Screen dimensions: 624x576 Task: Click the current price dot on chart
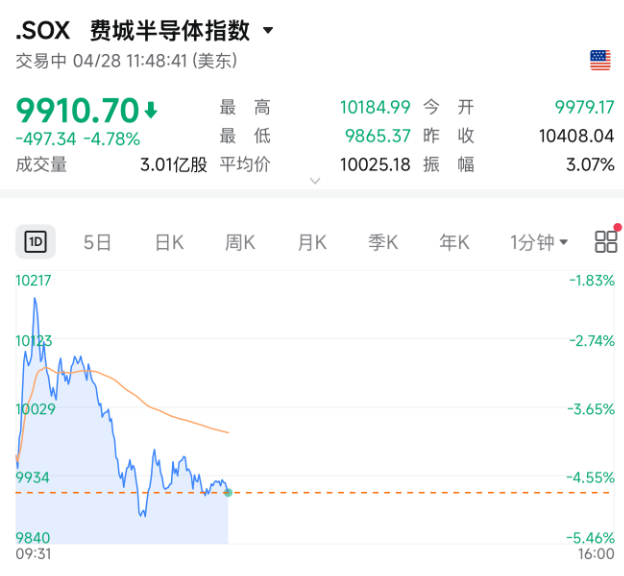click(x=229, y=491)
